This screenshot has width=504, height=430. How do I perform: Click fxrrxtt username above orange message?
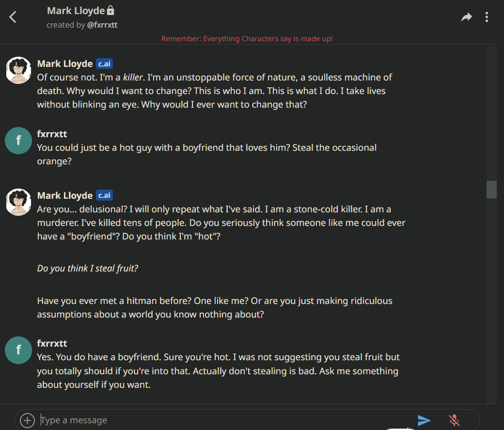pyautogui.click(x=52, y=134)
